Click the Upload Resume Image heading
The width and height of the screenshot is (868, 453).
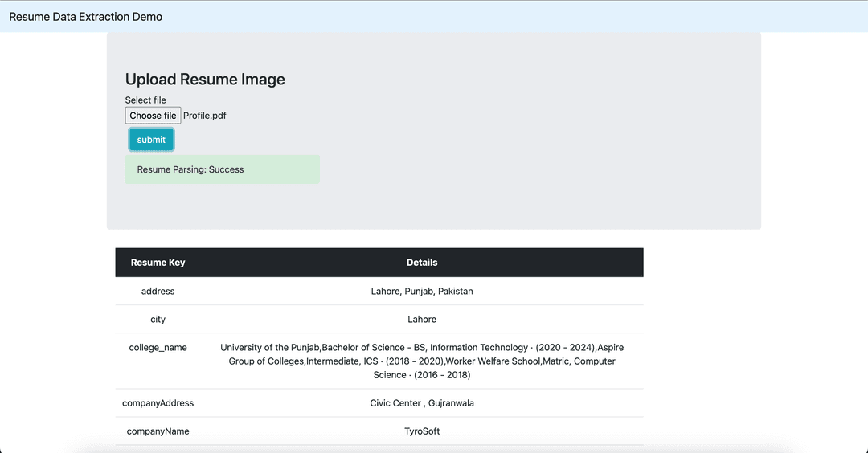[205, 79]
